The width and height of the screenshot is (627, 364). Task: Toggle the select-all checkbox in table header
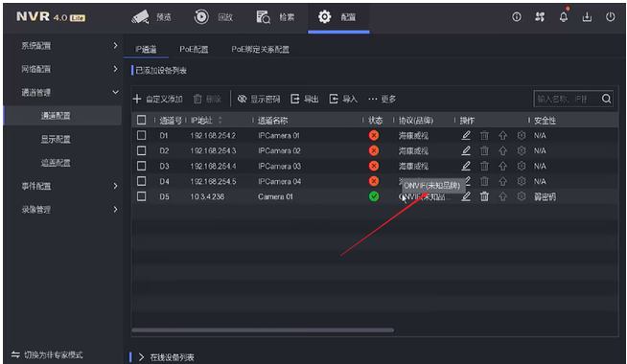coord(141,120)
